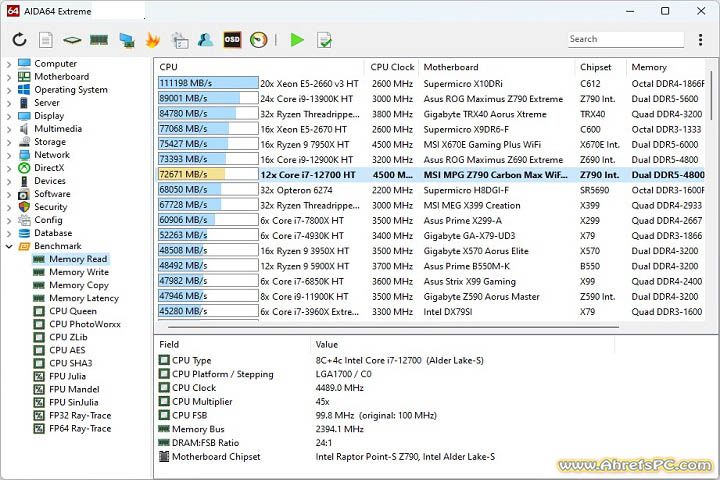This screenshot has width=720, height=480.
Task: Click the results checkmark page icon
Action: [324, 40]
